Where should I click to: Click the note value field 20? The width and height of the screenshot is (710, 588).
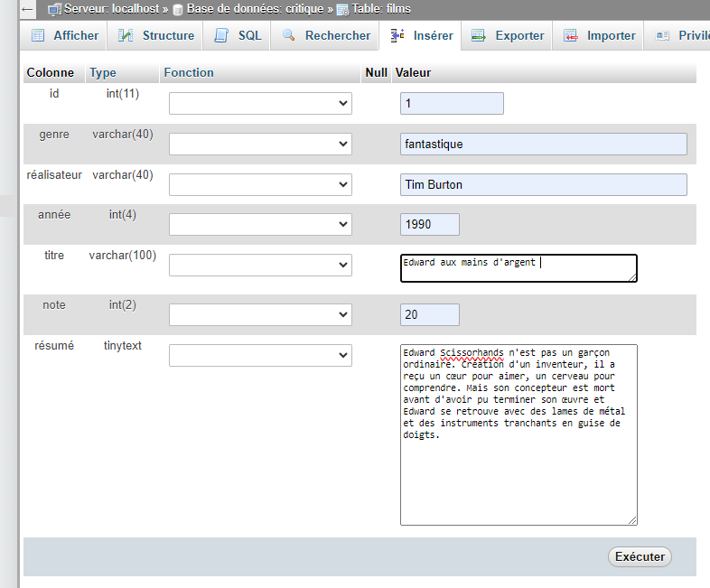pos(430,314)
